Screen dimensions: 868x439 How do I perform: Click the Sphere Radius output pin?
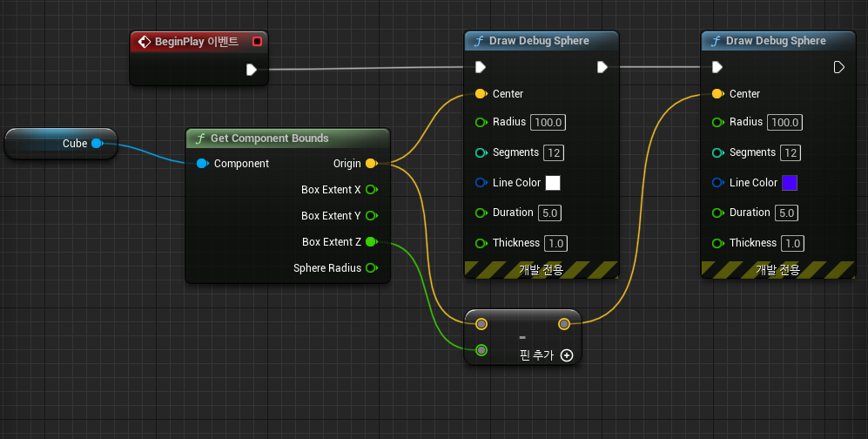(x=372, y=268)
